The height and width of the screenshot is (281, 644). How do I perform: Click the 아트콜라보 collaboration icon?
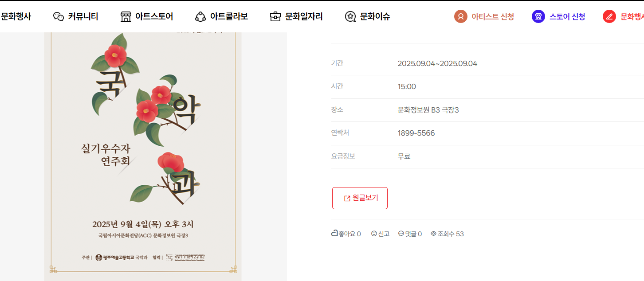[200, 17]
